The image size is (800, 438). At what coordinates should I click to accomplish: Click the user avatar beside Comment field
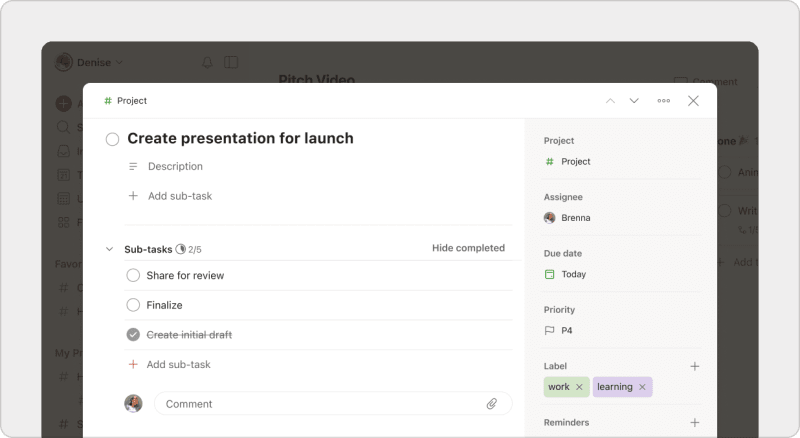(133, 404)
